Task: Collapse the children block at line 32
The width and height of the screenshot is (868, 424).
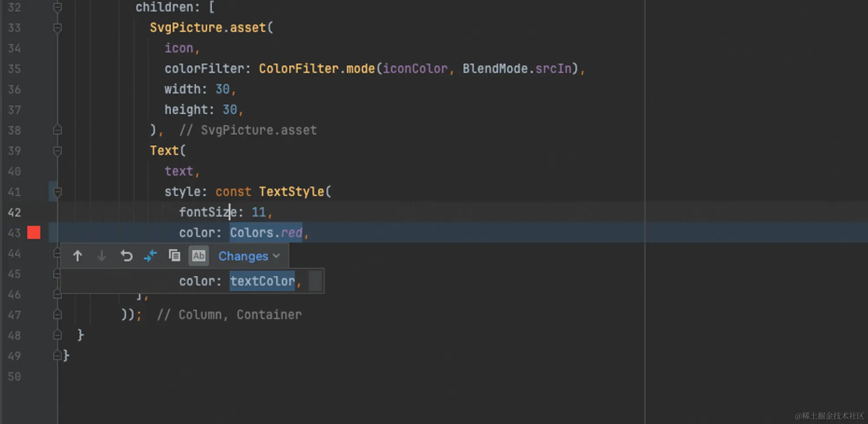Action: pos(57,7)
